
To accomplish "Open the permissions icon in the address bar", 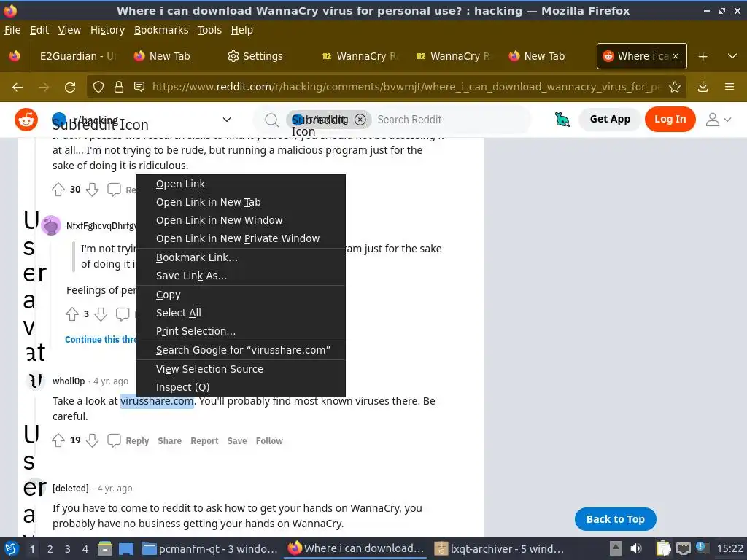I will 139,87.
